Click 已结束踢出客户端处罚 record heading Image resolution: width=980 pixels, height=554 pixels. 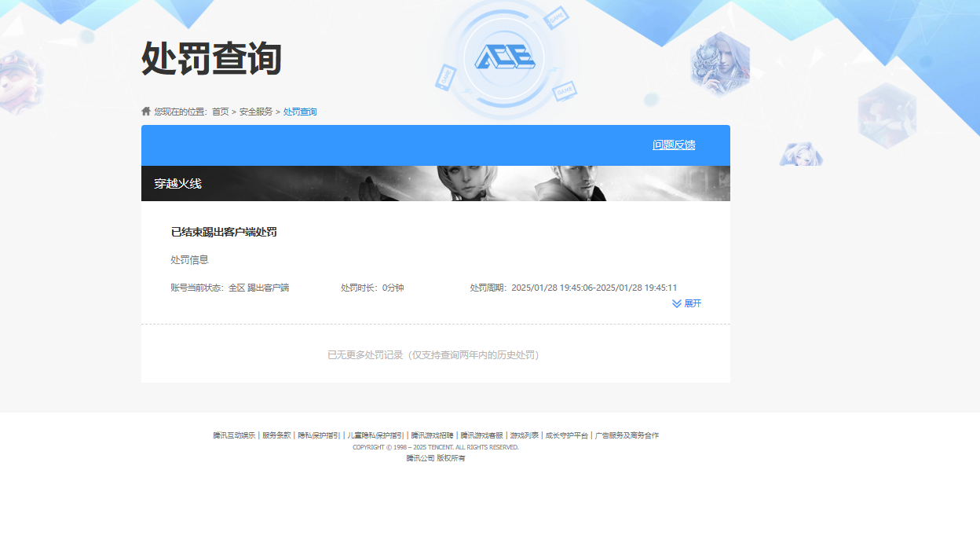coord(224,232)
